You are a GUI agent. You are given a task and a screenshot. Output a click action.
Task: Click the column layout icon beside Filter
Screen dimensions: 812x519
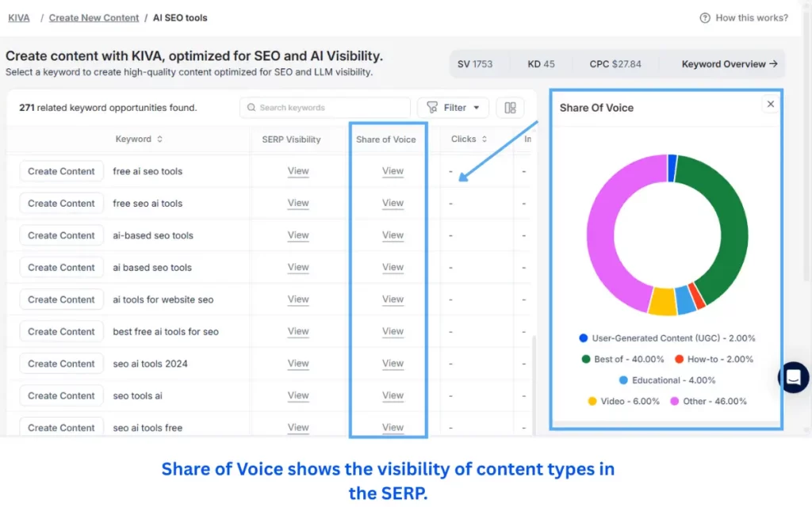pyautogui.click(x=511, y=107)
